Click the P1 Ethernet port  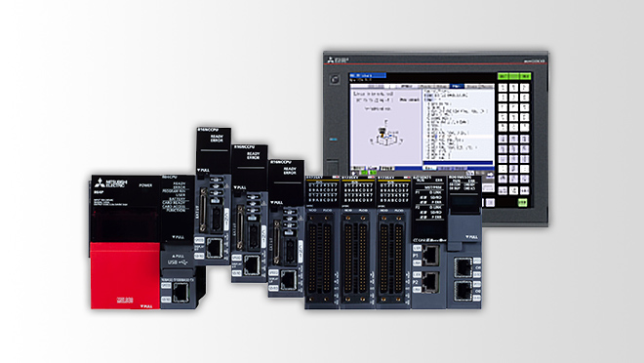[430, 255]
